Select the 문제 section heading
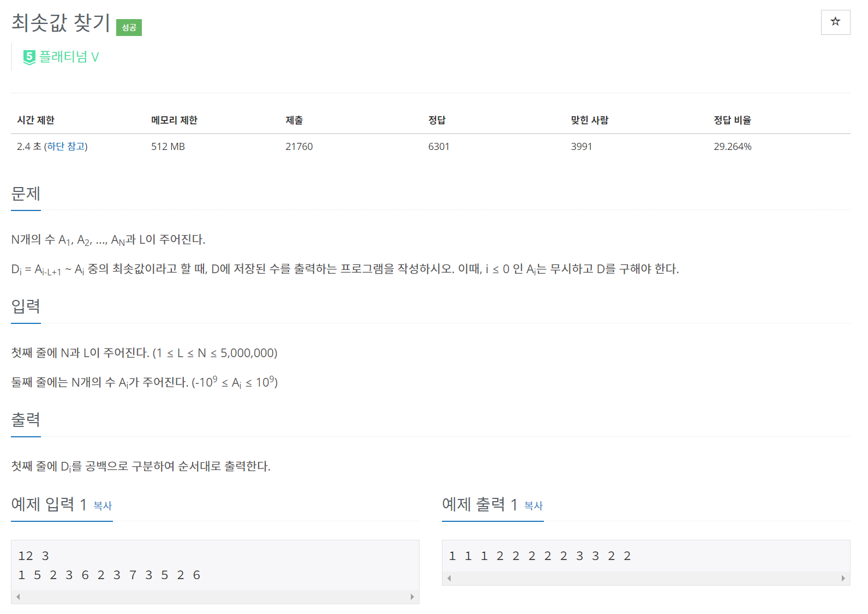The image size is (868, 614). tap(25, 194)
